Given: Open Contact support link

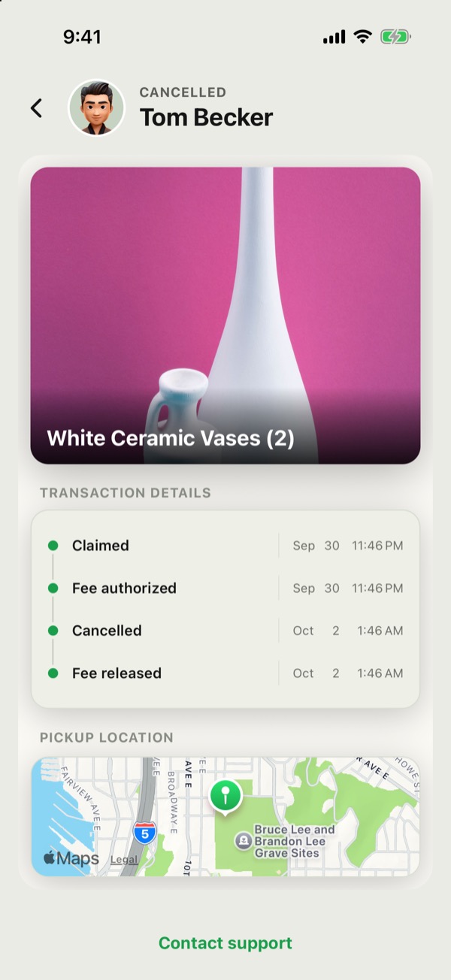Looking at the screenshot, I should (225, 943).
